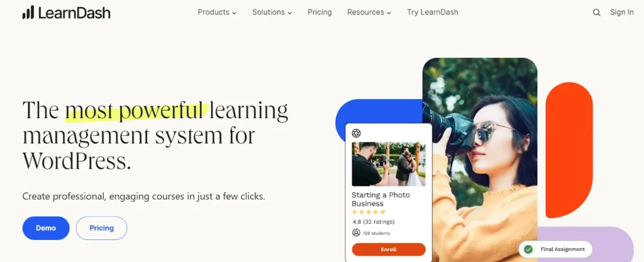Click the wedding photographer course thumbnail
The height and width of the screenshot is (262, 644).
point(389,164)
